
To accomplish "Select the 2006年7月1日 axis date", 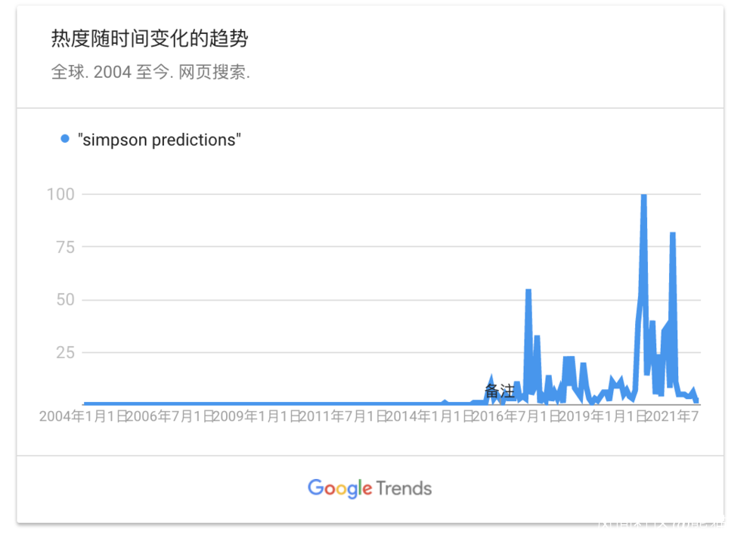I will (169, 416).
